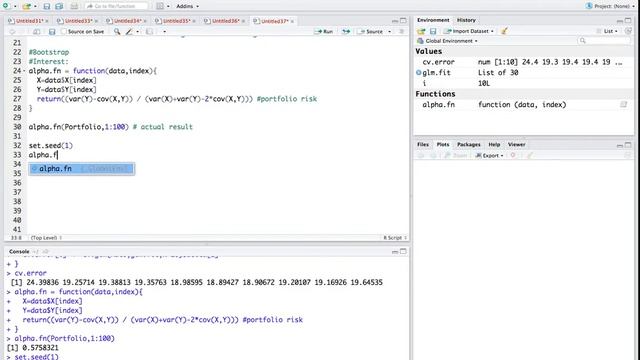This screenshot has width=640, height=360.
Task: Open the (Top Level) scope selector
Action: point(46,238)
